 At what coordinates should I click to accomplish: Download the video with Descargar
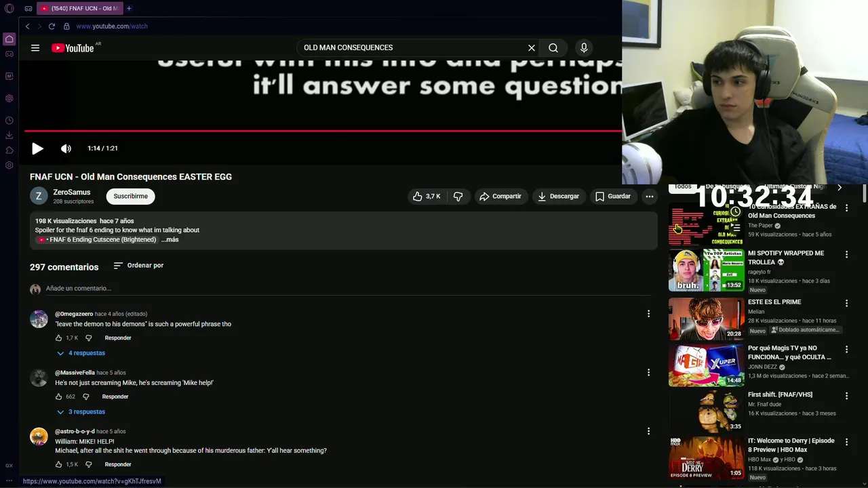pos(558,197)
